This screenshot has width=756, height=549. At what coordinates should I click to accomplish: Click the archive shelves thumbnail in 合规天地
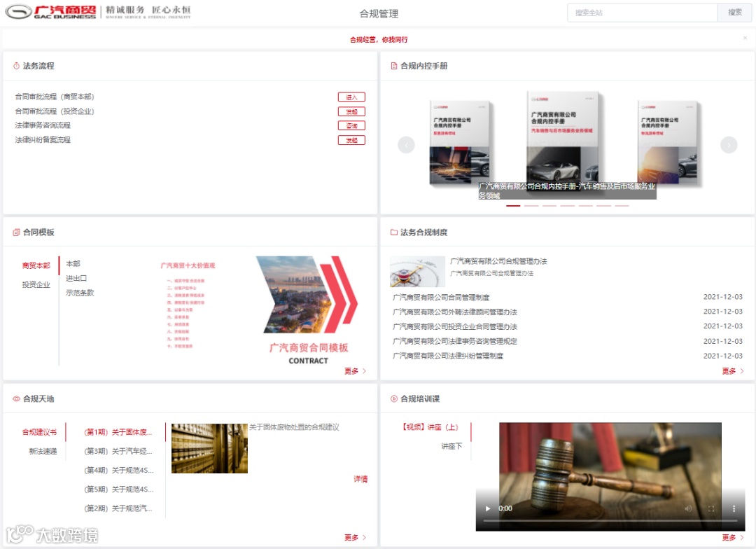209,448
